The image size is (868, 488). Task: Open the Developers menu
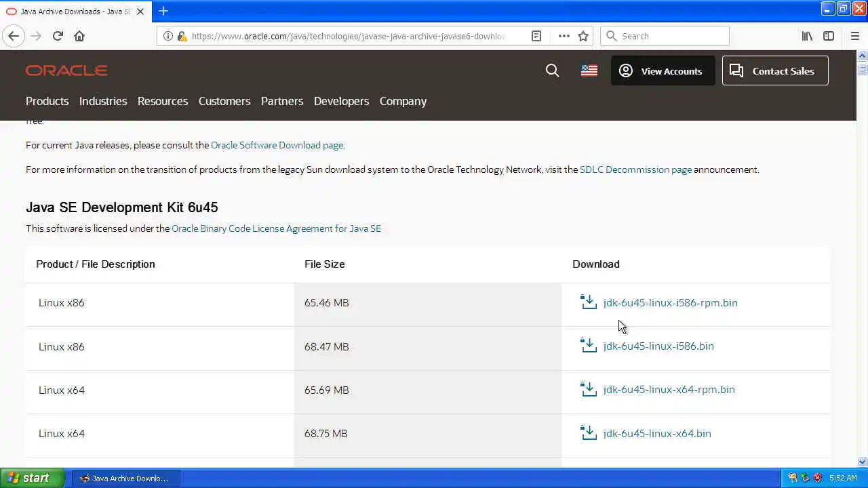coord(341,101)
